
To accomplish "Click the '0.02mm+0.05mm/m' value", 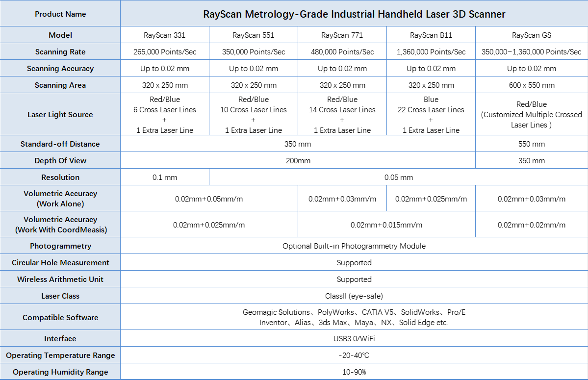I will coord(209,199).
